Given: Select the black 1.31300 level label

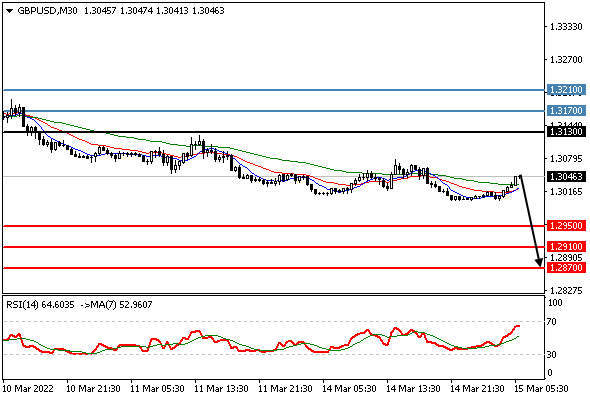Looking at the screenshot, I should pos(566,132).
